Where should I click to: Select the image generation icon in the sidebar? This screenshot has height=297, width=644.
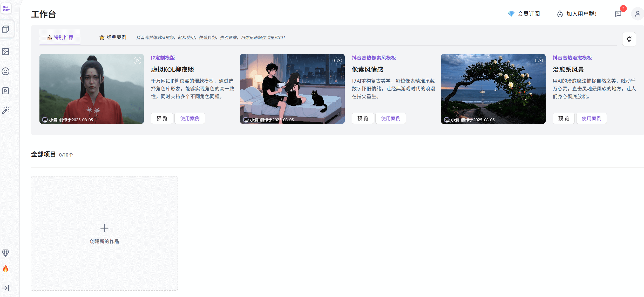[5, 52]
